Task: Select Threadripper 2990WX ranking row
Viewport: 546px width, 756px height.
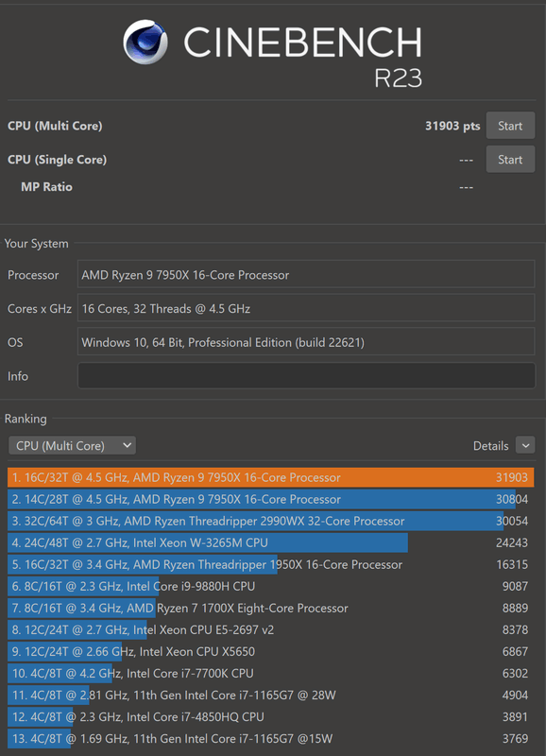Action: tap(271, 521)
